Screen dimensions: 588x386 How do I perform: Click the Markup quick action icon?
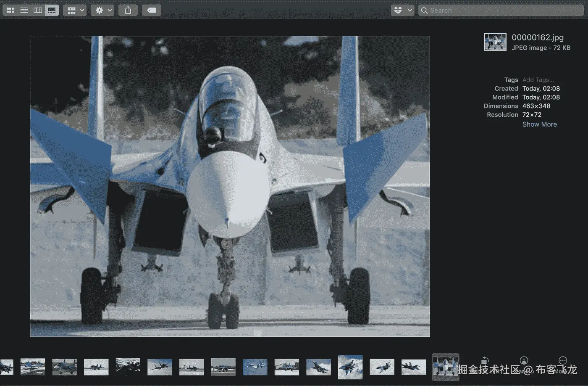coord(524,360)
